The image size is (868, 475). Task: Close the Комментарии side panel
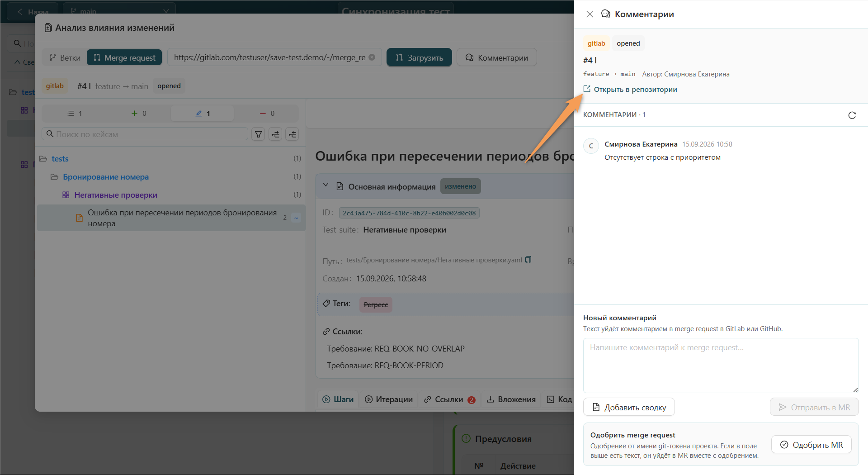pos(590,14)
